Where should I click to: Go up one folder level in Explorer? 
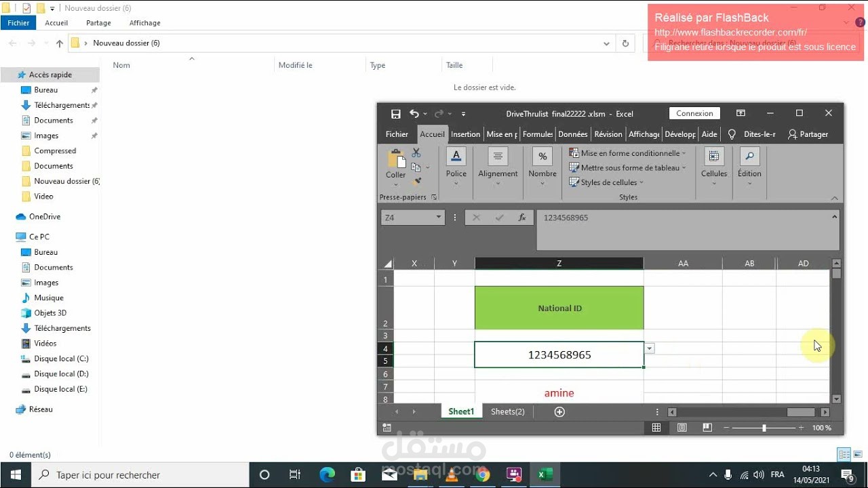click(x=59, y=43)
